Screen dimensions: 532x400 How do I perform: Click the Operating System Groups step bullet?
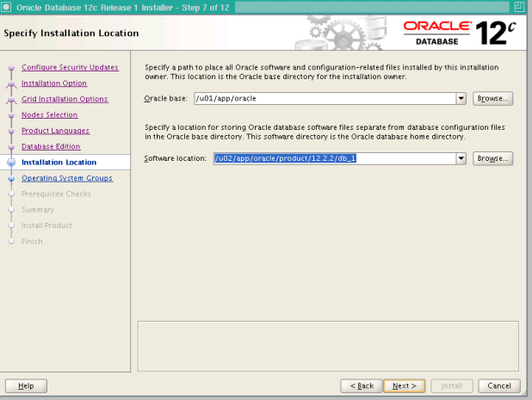(x=11, y=178)
